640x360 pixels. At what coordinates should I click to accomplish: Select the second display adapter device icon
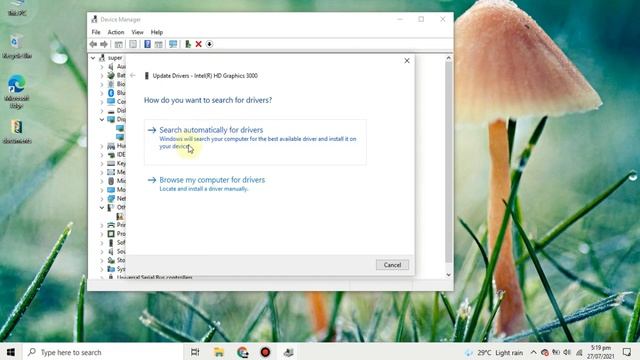pyautogui.click(x=120, y=137)
